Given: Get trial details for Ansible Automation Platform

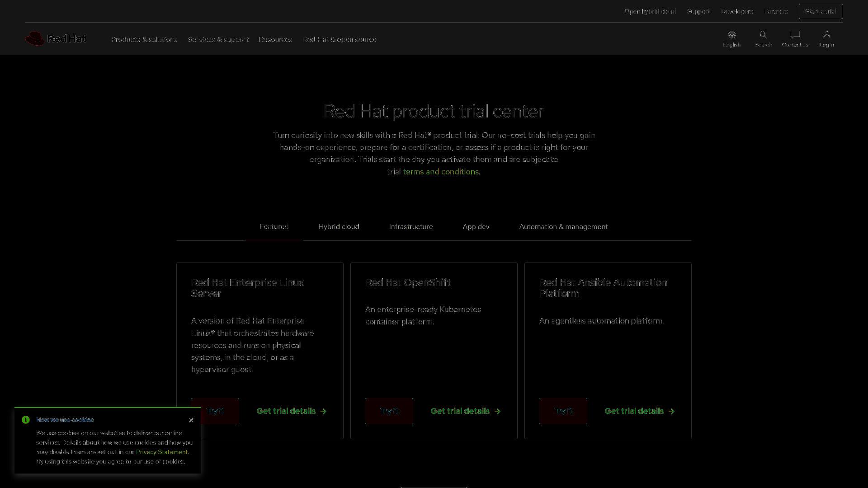Looking at the screenshot, I should pyautogui.click(x=640, y=411).
